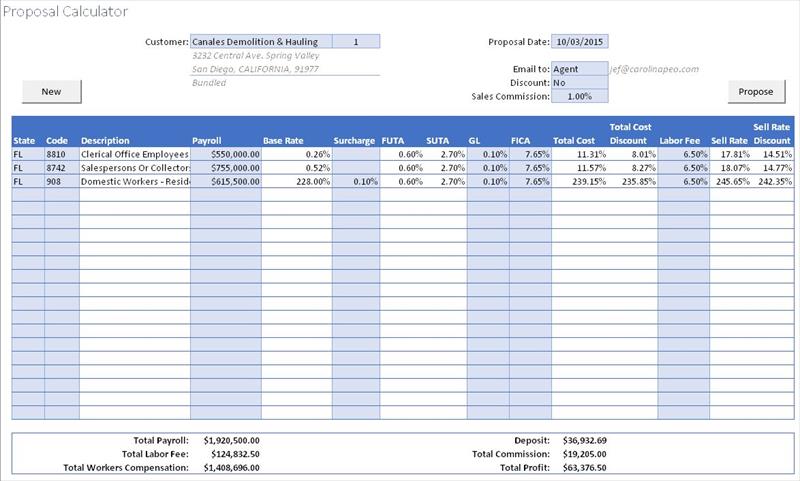Click Total Workers Compensation value $1,408,696.00

tap(232, 468)
